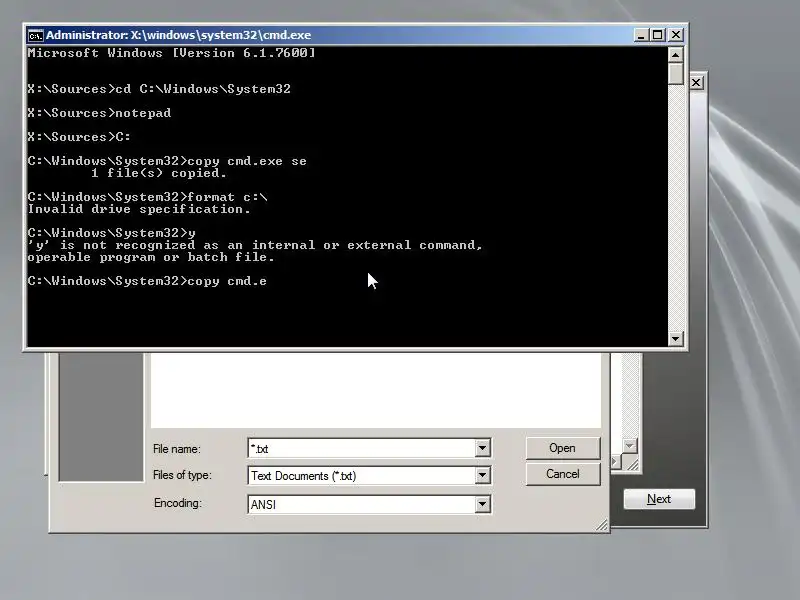Expand the Files of type dropdown
This screenshot has width=800, height=600.
point(482,476)
